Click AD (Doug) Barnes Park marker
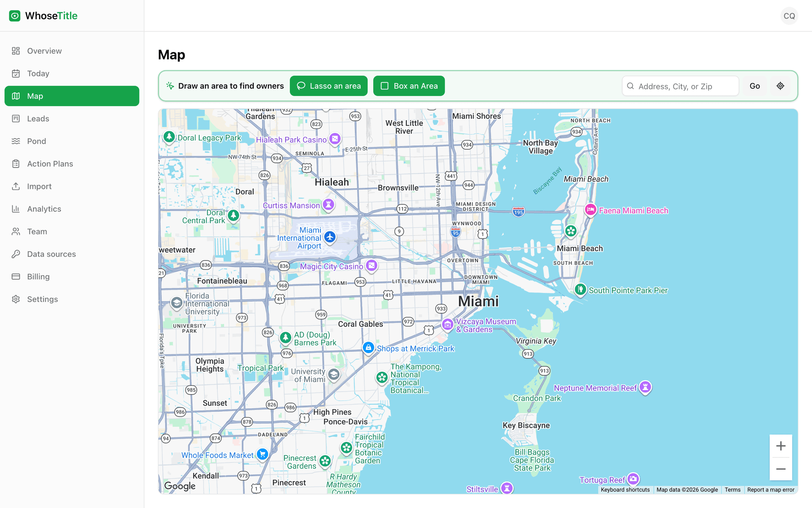 [285, 337]
